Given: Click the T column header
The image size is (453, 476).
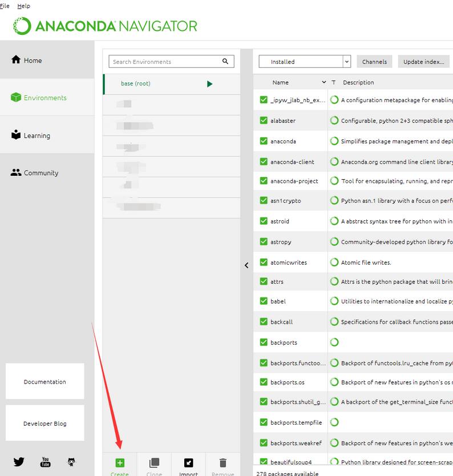Looking at the screenshot, I should click(333, 82).
